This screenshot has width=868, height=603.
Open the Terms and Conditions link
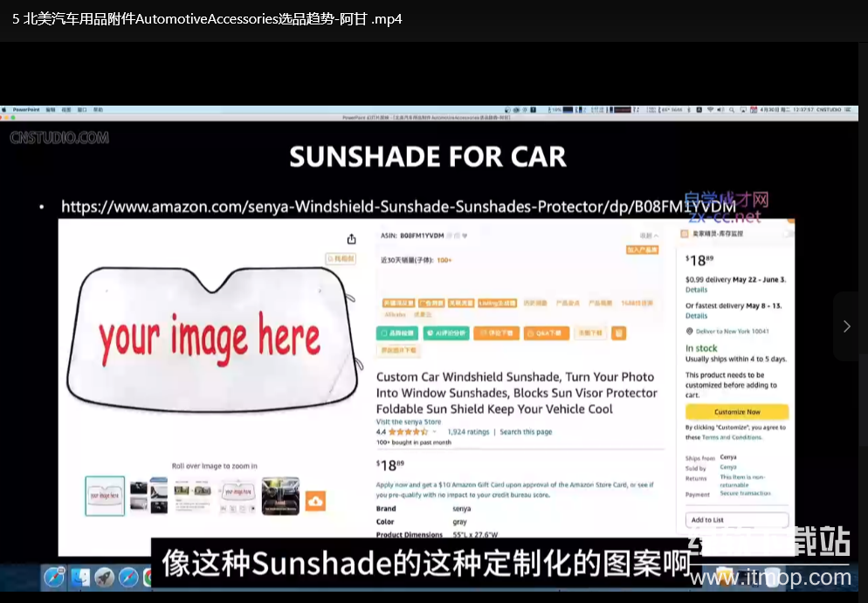click(732, 437)
